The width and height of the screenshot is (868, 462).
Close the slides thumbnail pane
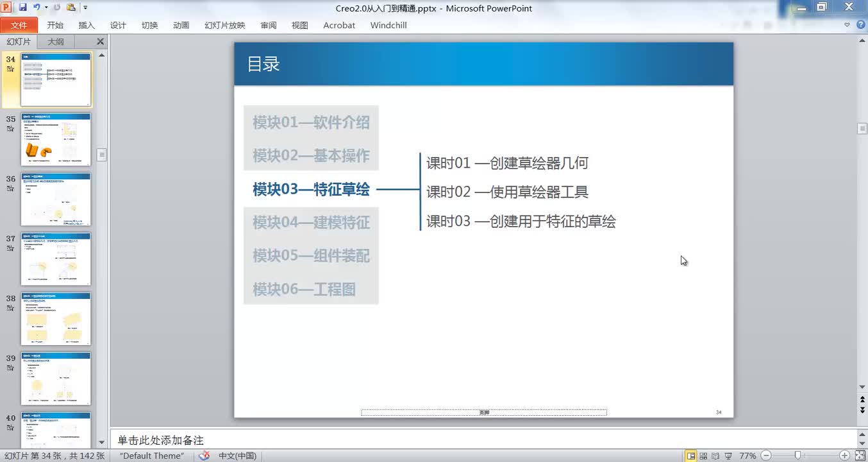(100, 42)
